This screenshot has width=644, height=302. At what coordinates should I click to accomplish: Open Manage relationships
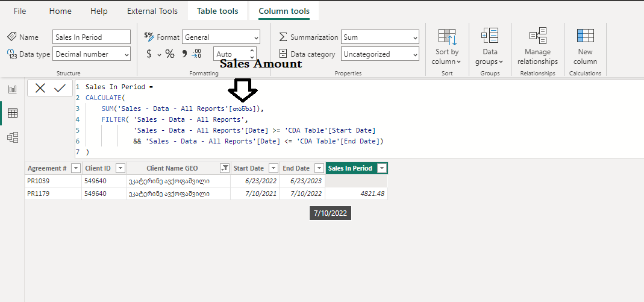(x=537, y=47)
